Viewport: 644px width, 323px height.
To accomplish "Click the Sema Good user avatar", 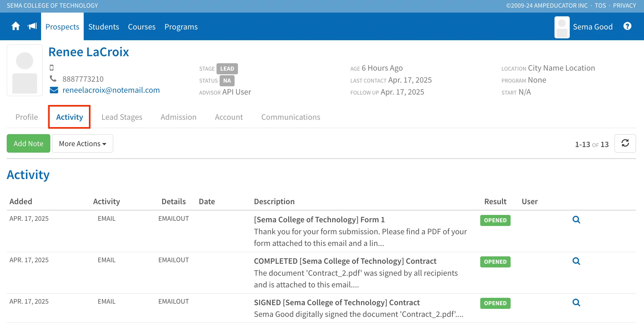I will [562, 27].
